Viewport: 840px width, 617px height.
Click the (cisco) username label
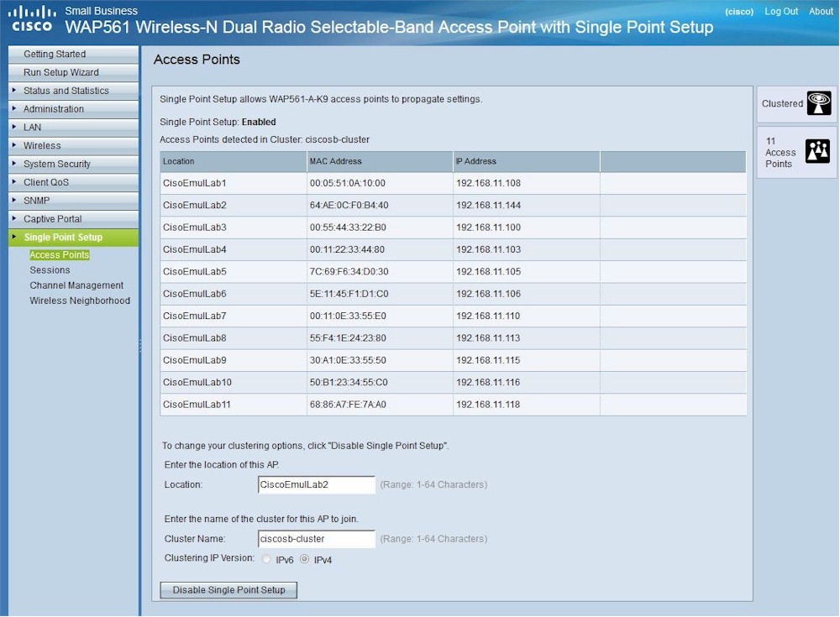tap(739, 12)
